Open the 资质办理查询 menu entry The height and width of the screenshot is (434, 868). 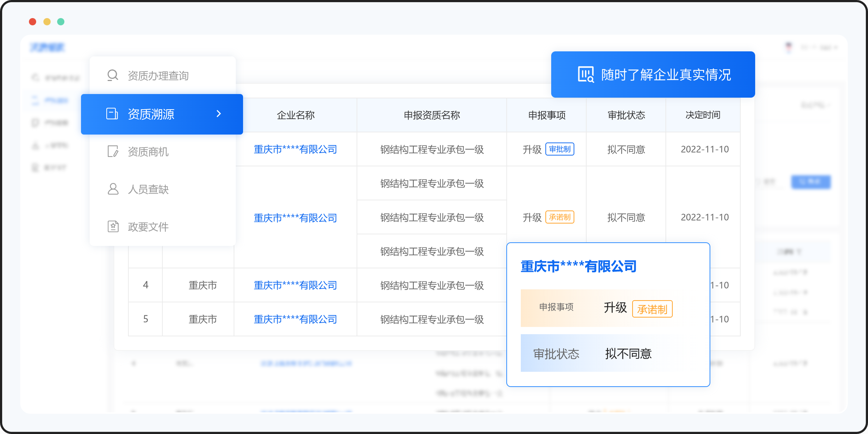(163, 76)
